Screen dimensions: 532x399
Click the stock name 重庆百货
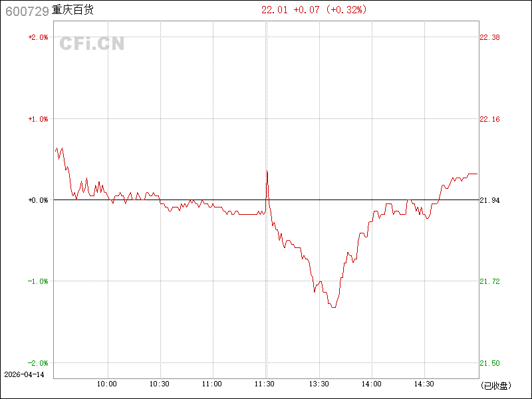tap(72, 10)
